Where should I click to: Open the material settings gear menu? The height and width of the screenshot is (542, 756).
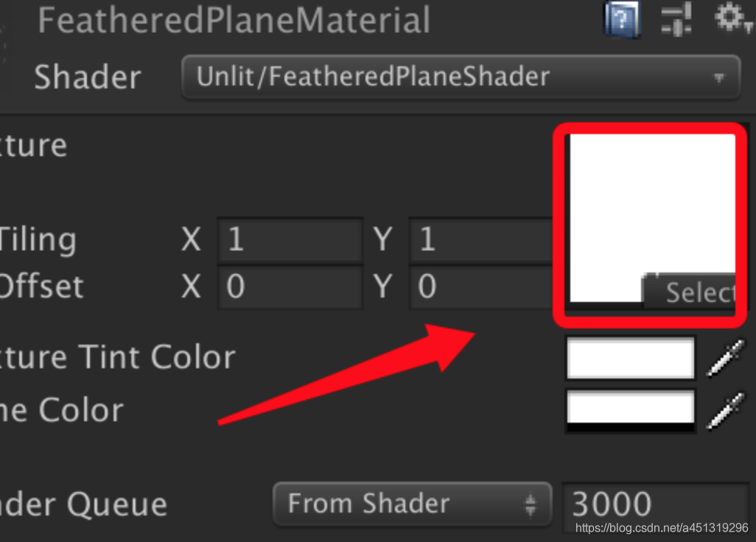(732, 18)
